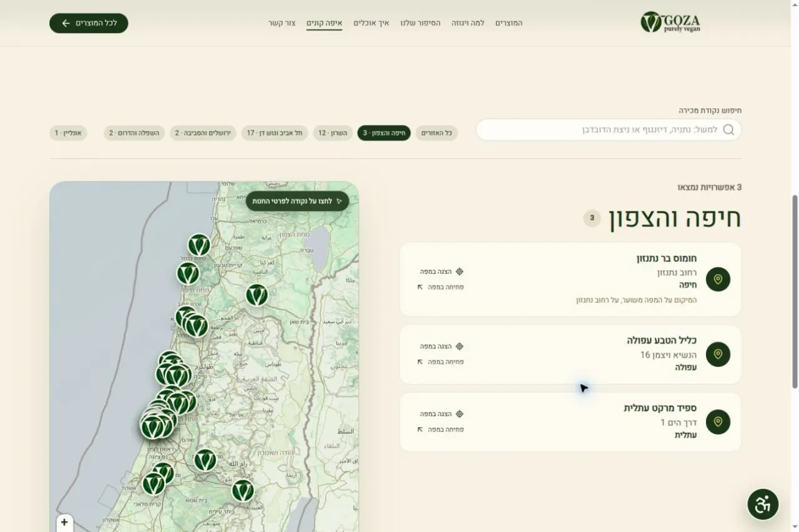Screen dimensions: 799x532
Task: Show ספיד מרקט עתלית on map (הצגה במפה)
Action: (x=441, y=414)
